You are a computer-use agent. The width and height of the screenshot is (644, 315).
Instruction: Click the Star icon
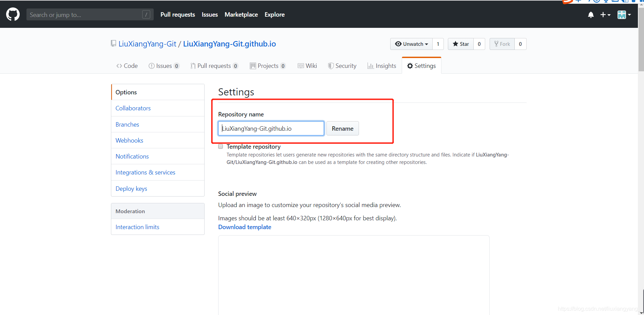click(455, 44)
